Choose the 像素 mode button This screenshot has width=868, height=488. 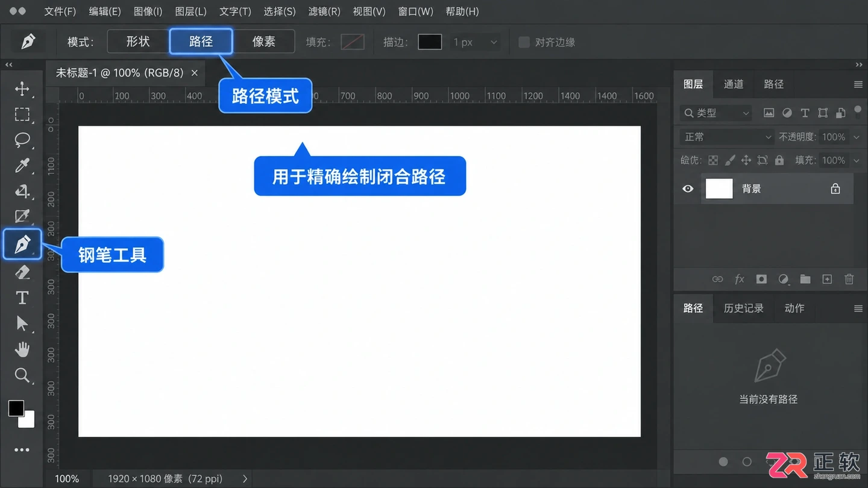(x=264, y=41)
